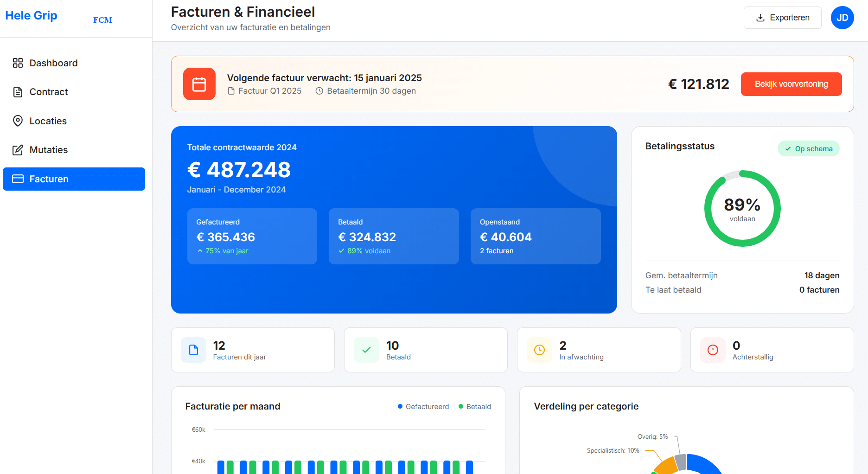Toggle Betaald legend series in chart

point(474,406)
